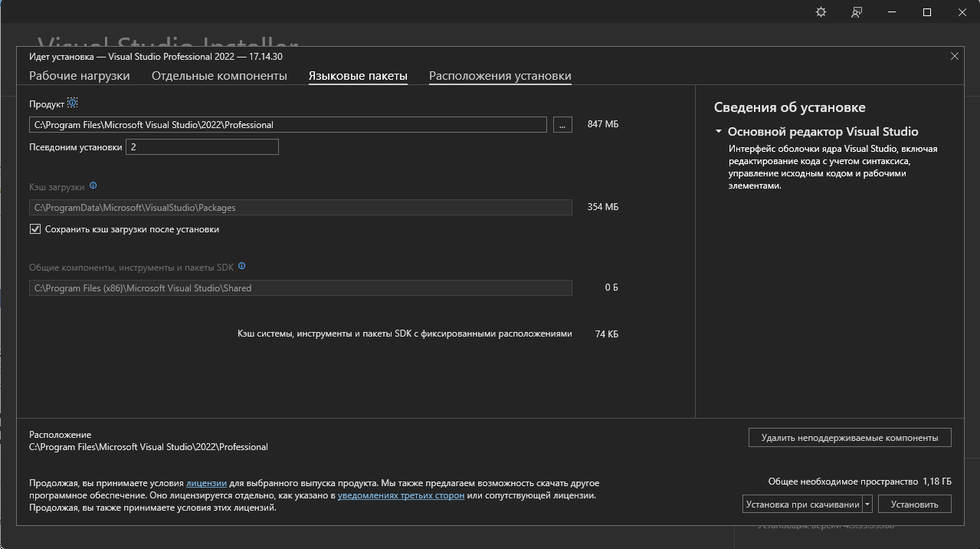Close the installation dialog with X
Screen dimensions: 980x549
[x=955, y=56]
